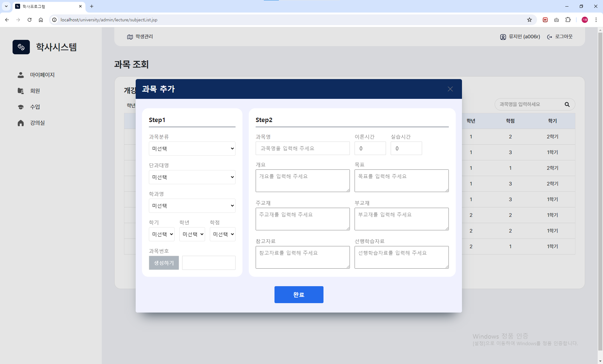603x364 pixels.
Task: Open the 학점 dropdown in Step1
Action: [222, 234]
